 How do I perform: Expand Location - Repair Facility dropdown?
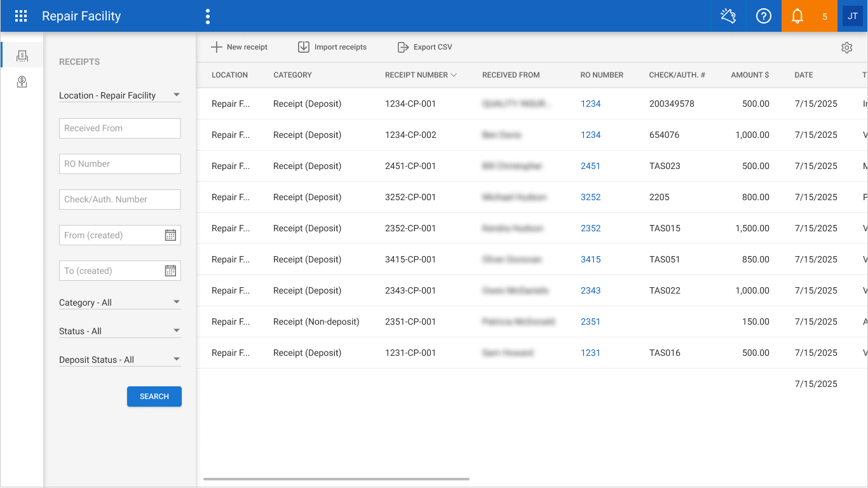(119, 95)
